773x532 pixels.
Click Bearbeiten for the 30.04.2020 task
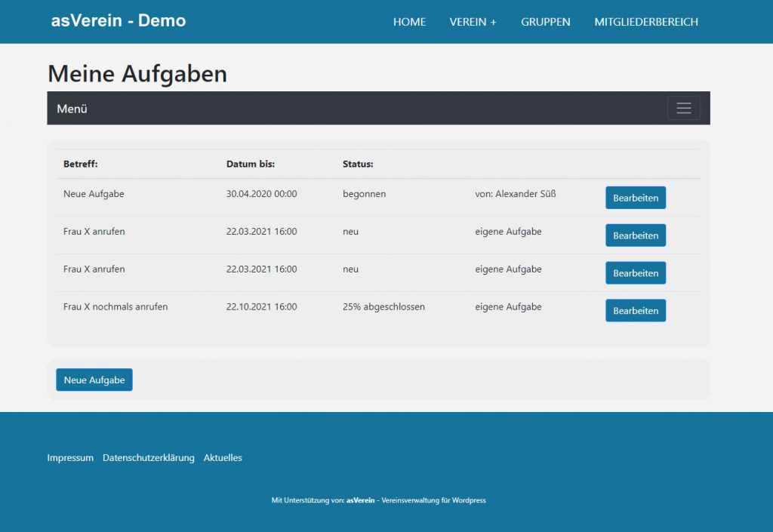coord(636,198)
